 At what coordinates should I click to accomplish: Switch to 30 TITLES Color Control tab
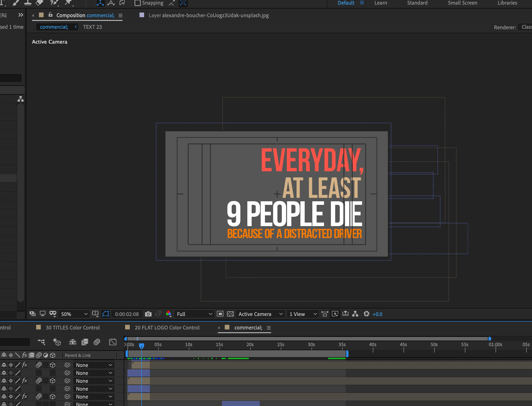click(73, 327)
